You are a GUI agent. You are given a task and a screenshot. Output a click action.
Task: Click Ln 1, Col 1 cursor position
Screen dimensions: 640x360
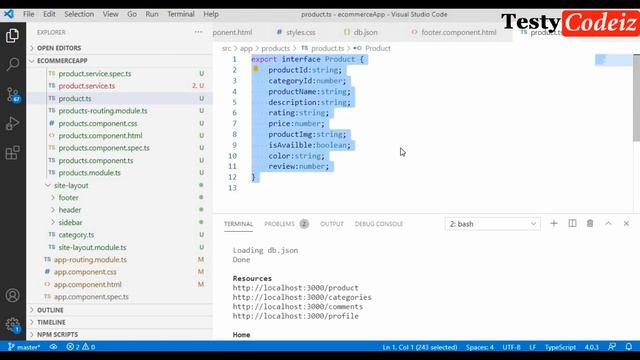coord(420,347)
